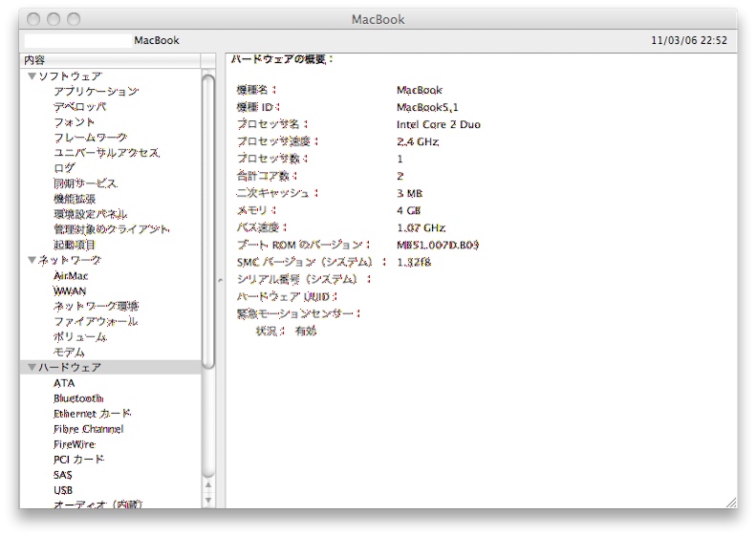
Task: Click the MacBook window title
Action: pyautogui.click(x=378, y=20)
